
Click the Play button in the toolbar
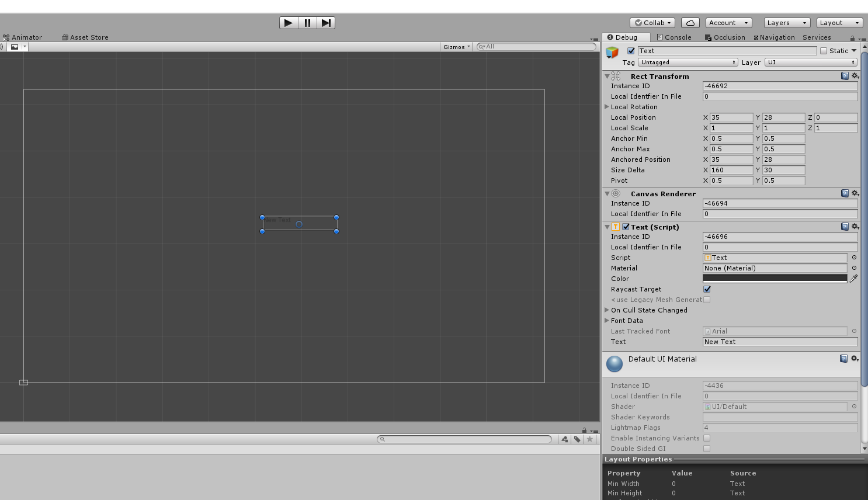click(289, 23)
